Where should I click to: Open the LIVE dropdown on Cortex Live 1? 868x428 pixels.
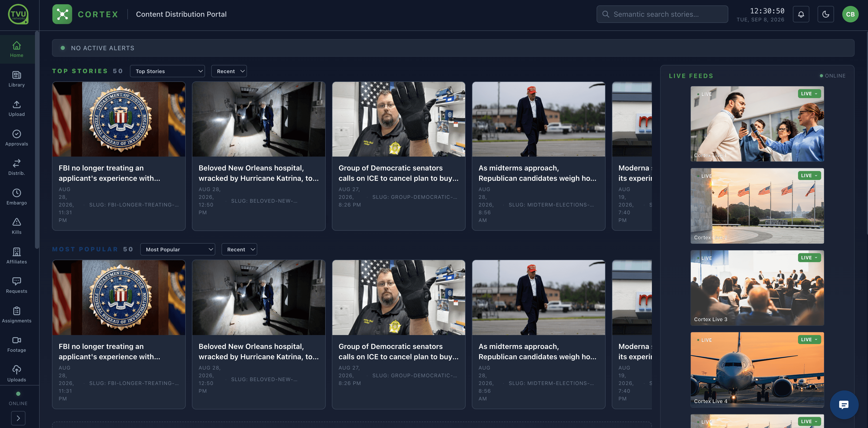point(809,94)
